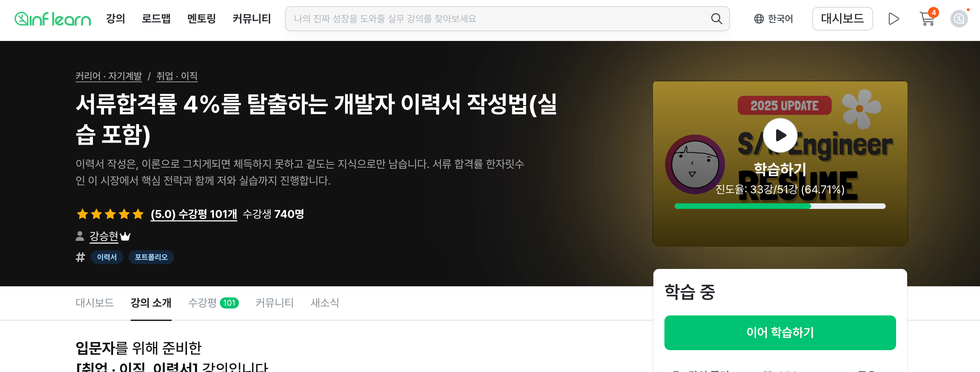Open the 로드맵 menu
This screenshot has width=980, height=372.
pos(156,19)
